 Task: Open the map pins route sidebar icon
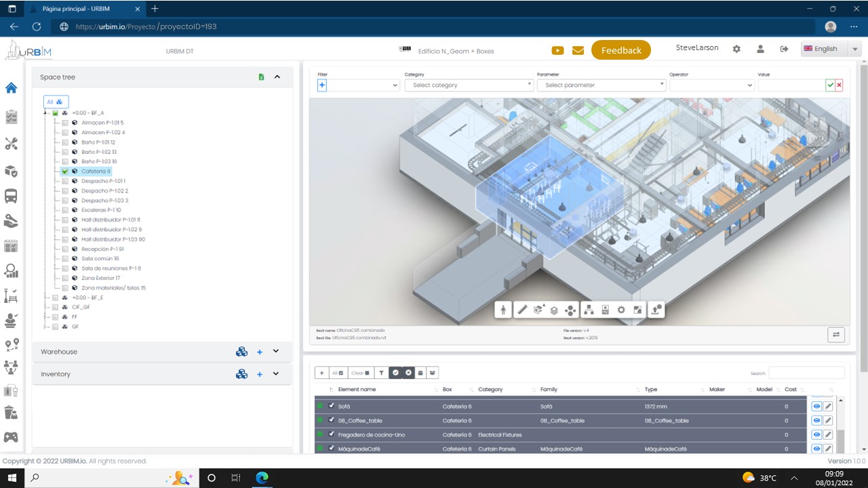[11, 346]
